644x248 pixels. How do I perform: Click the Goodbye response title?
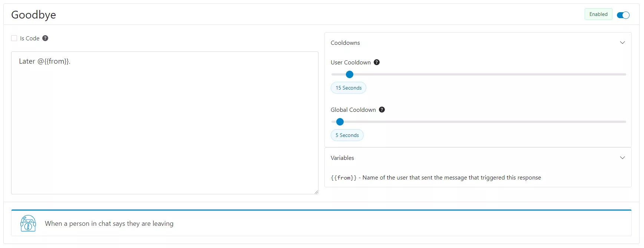pyautogui.click(x=34, y=15)
